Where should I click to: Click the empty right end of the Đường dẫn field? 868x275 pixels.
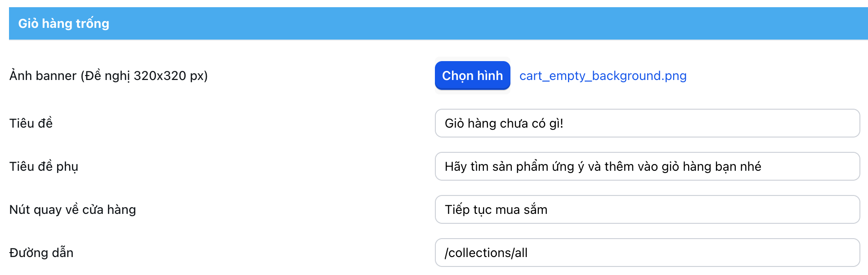(810, 253)
